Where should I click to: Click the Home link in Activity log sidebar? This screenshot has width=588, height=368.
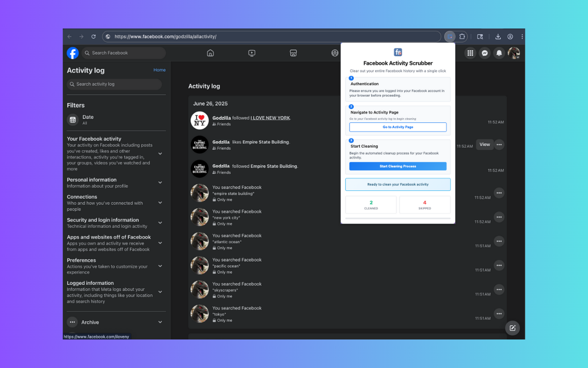pos(159,70)
